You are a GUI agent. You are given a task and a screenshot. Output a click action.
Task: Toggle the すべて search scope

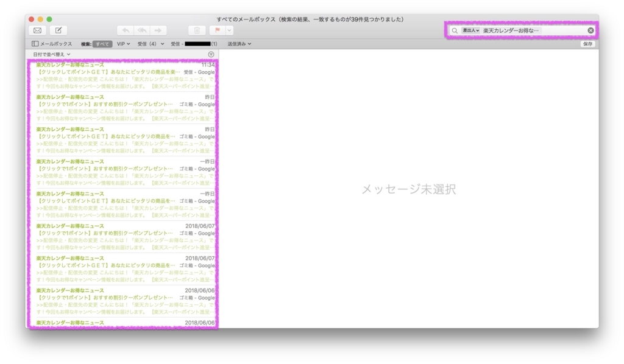point(104,44)
